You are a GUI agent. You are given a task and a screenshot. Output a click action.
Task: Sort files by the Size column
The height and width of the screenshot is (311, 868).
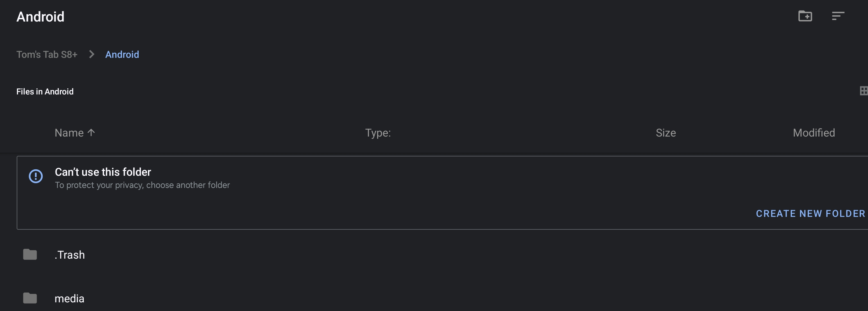[x=666, y=133]
